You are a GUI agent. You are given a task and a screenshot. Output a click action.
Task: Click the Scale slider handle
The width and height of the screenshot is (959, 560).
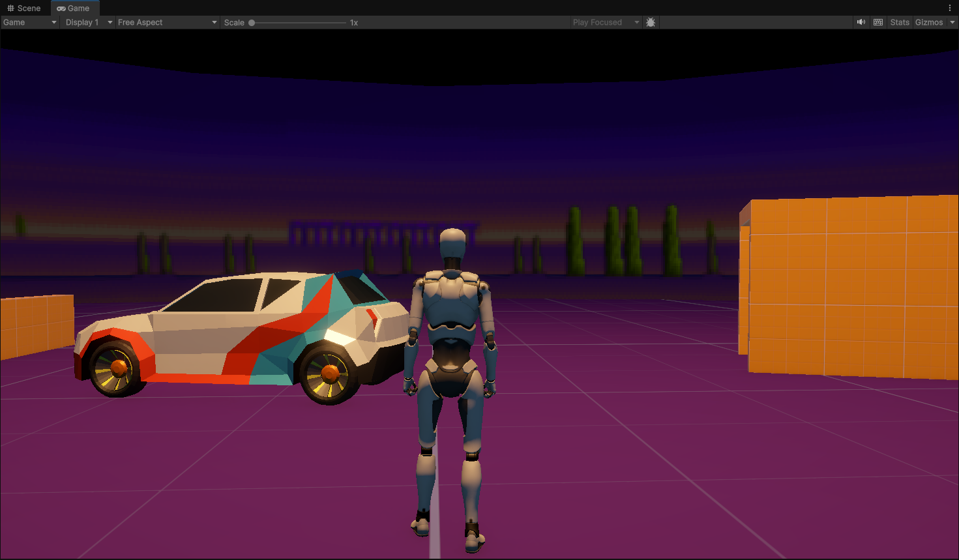pyautogui.click(x=252, y=23)
